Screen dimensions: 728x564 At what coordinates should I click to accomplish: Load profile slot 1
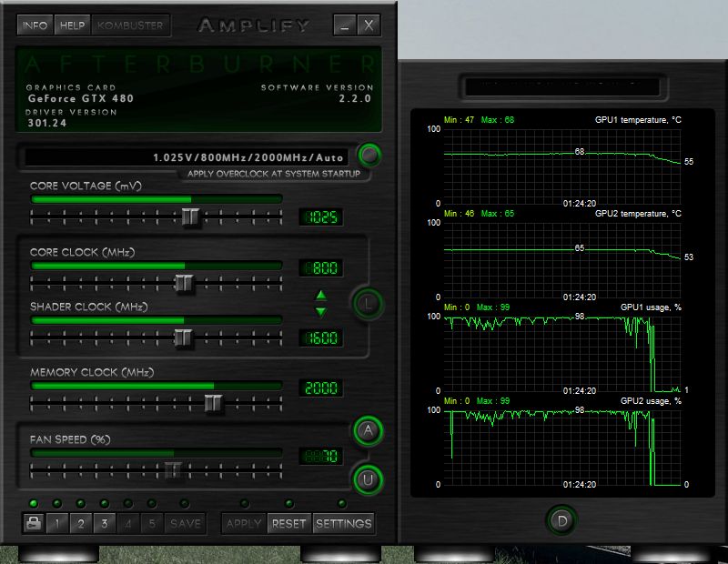click(x=57, y=523)
